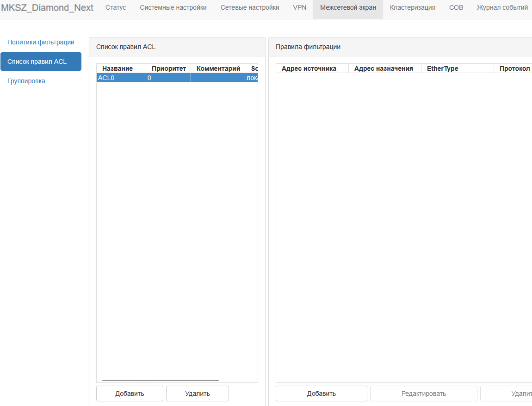This screenshot has height=406, width=532.
Task: Click the MKSZ_Diamond_Next brand title
Action: [47, 8]
